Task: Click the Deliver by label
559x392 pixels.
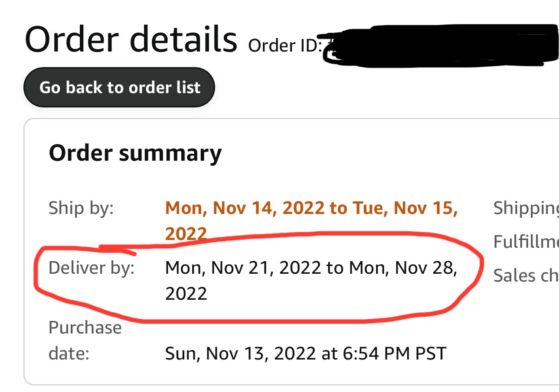Action: [92, 268]
